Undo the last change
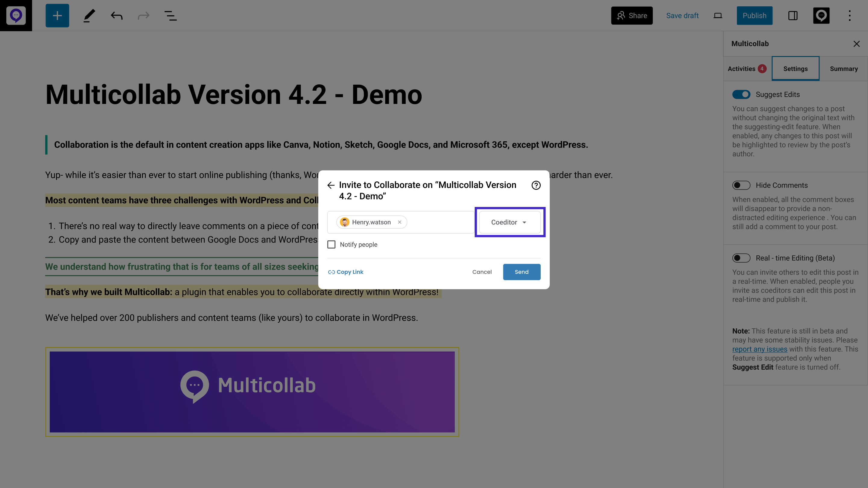Image resolution: width=868 pixels, height=488 pixels. coord(117,15)
